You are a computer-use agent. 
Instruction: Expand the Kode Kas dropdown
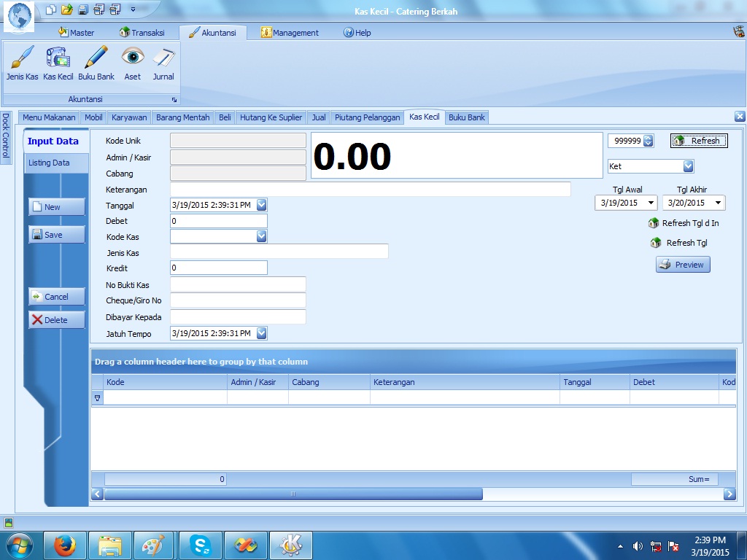tap(261, 236)
